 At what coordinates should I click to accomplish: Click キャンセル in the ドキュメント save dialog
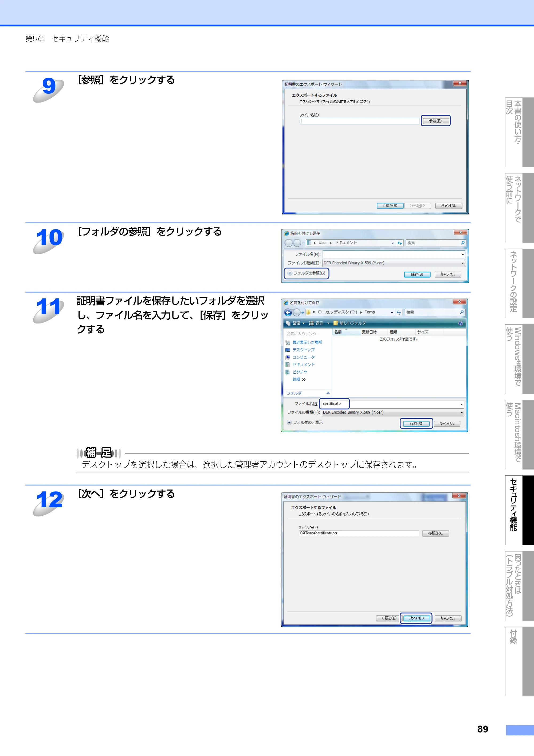[448, 275]
